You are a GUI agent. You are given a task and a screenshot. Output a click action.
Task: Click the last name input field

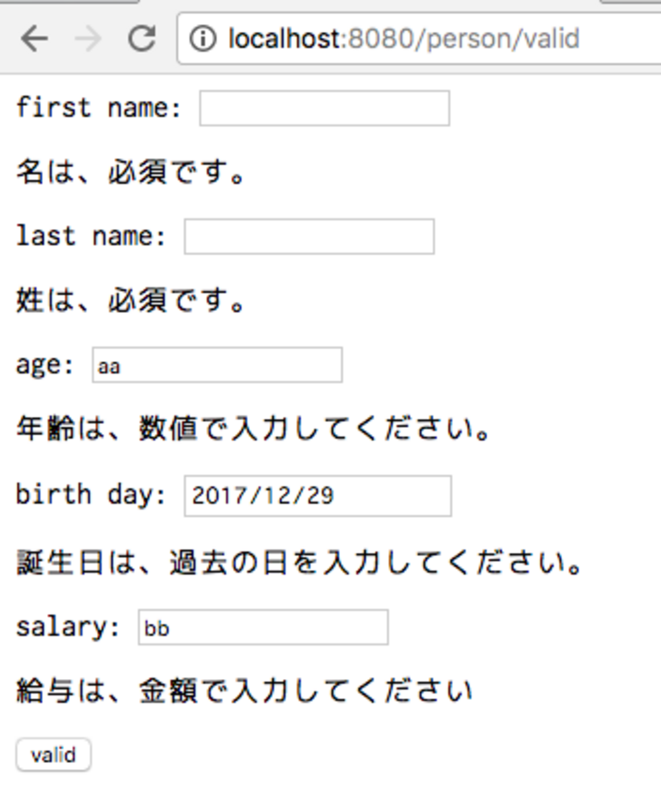[309, 236]
